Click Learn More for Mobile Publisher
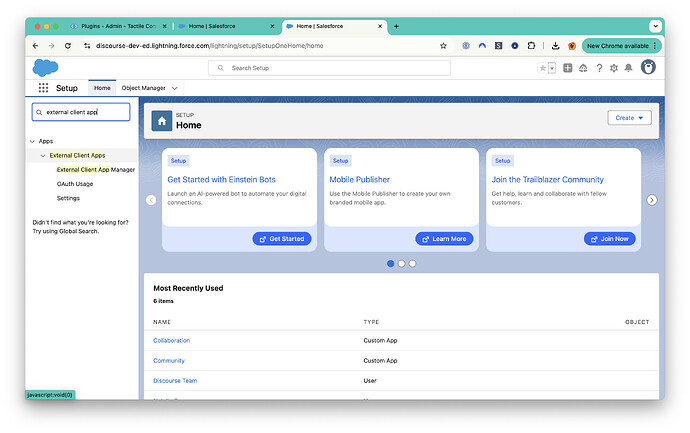690x433 pixels. [444, 239]
